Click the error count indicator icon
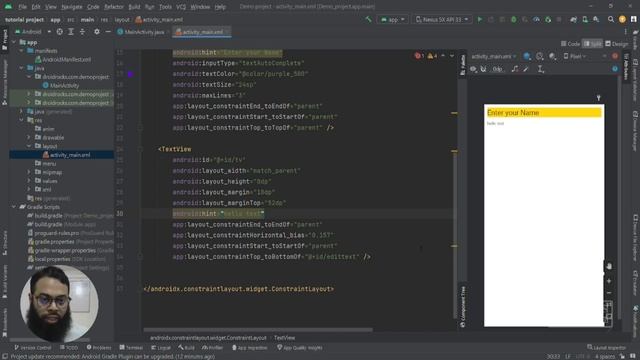640x360 pixels. tap(419, 56)
